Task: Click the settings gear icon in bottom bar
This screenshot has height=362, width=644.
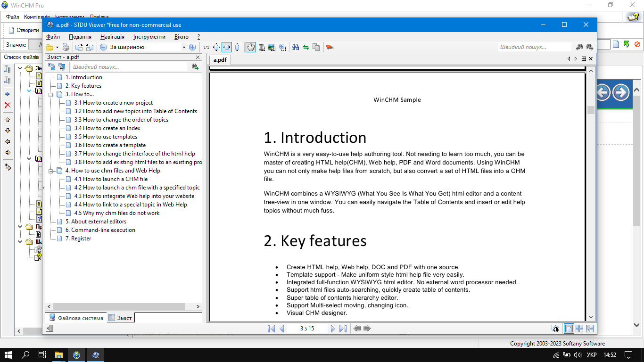Action: point(555,329)
